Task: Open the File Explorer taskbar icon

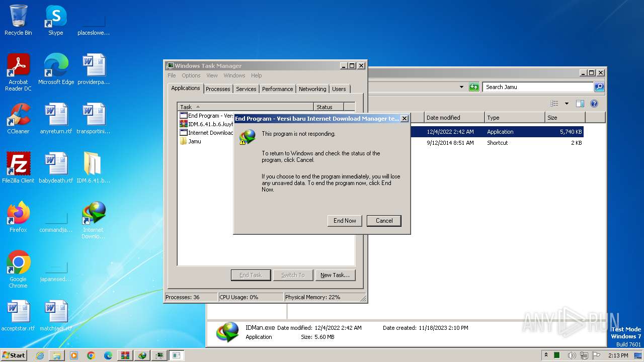Action: [x=57, y=355]
